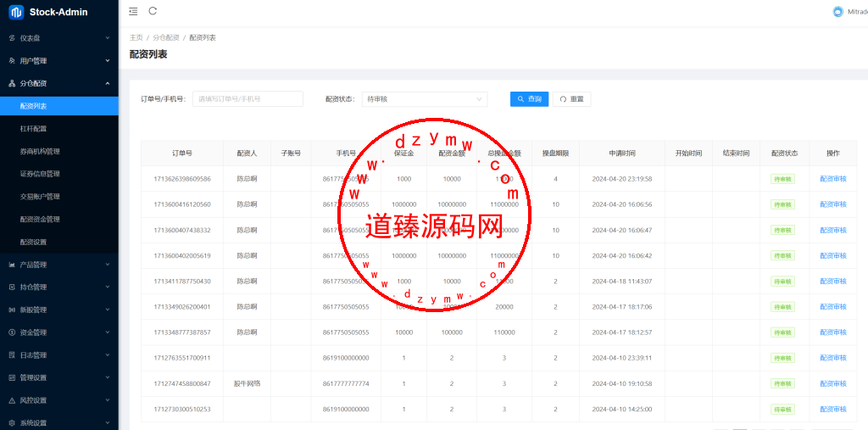
Task: Expand the 产品管理 menu chevron
Action: 108,265
